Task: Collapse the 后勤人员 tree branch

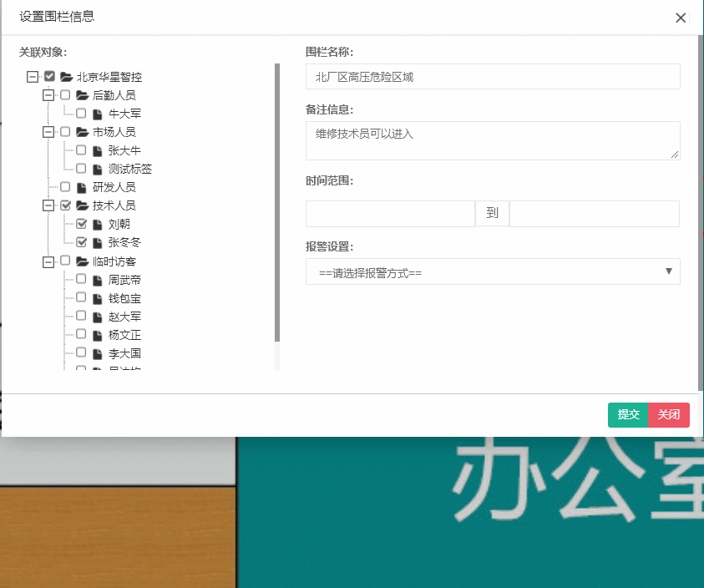Action: point(48,94)
